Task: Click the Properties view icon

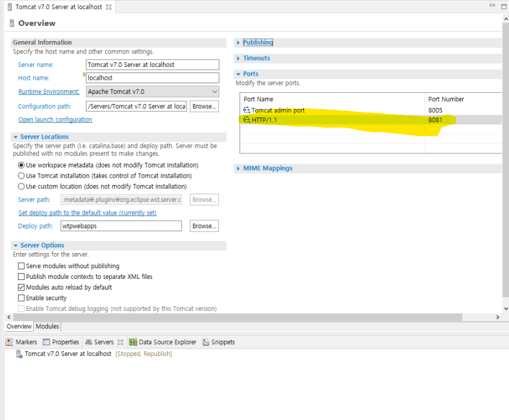Action: coord(47,342)
